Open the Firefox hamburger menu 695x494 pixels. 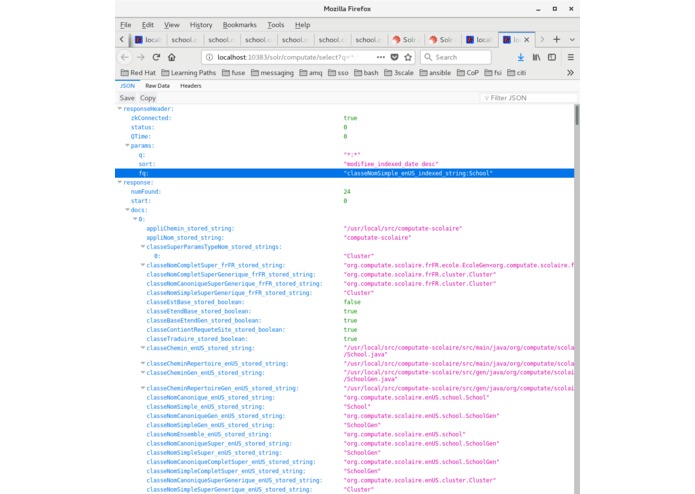pos(570,57)
